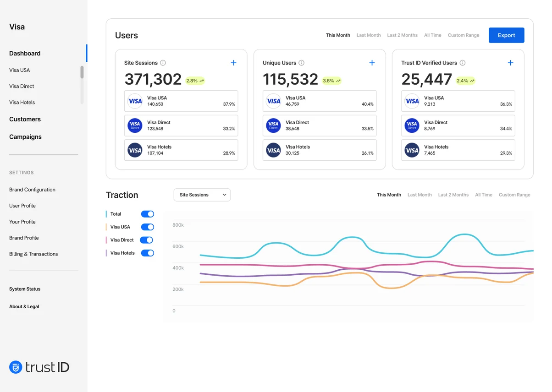Image resolution: width=552 pixels, height=392 pixels.
Task: Select Last Month in the Traction section
Action: (x=420, y=195)
